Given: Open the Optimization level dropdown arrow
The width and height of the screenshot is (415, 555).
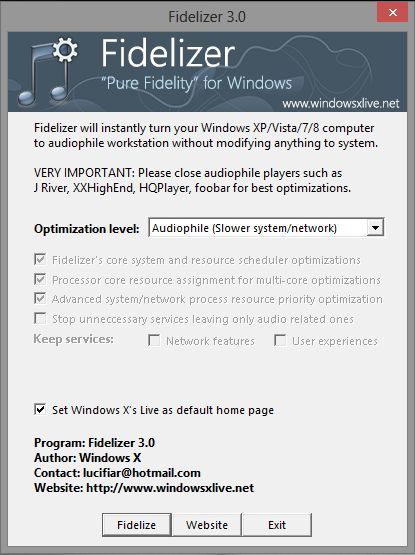Looking at the screenshot, I should (x=375, y=228).
